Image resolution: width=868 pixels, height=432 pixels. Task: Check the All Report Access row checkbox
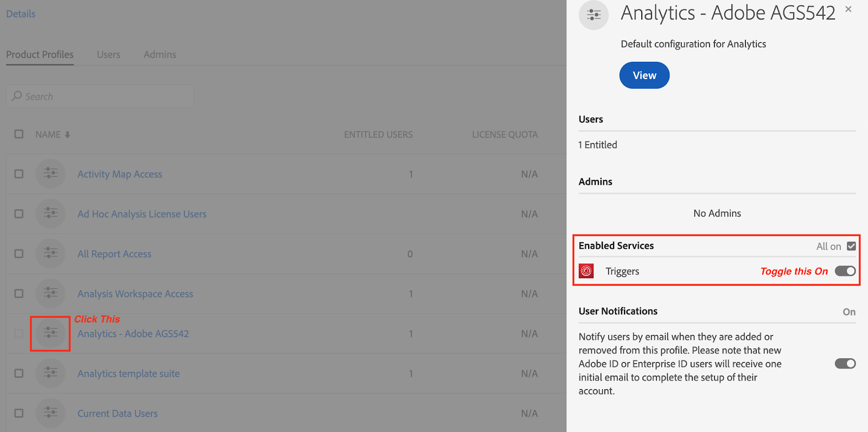click(19, 254)
